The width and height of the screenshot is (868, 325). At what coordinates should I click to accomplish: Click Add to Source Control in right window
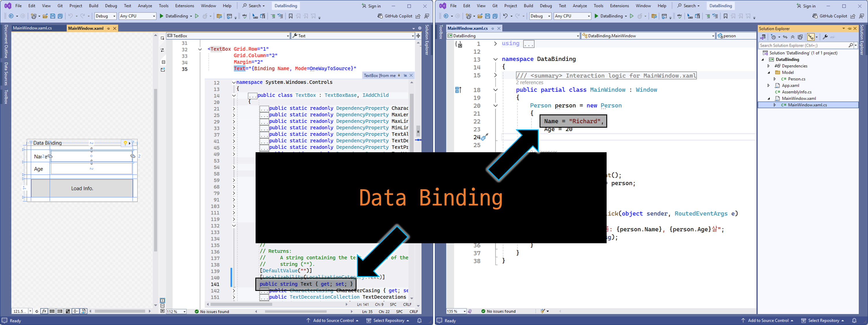point(768,320)
